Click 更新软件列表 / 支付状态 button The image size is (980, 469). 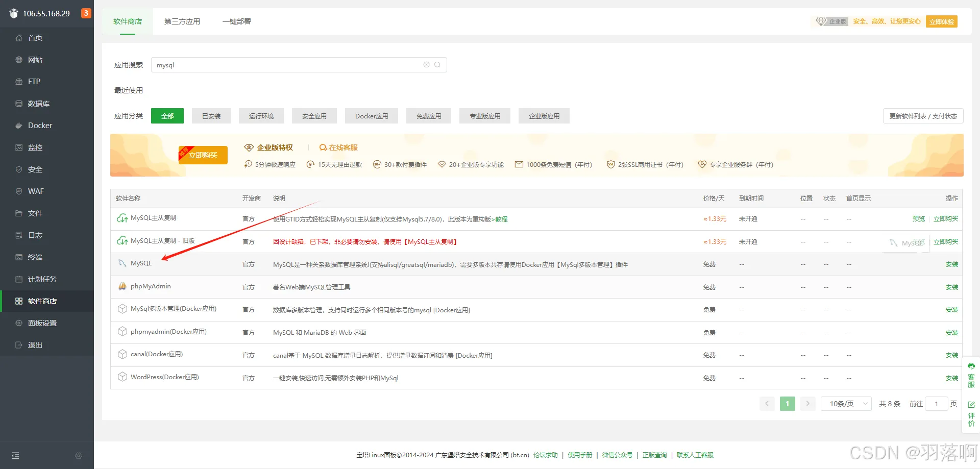coord(923,116)
